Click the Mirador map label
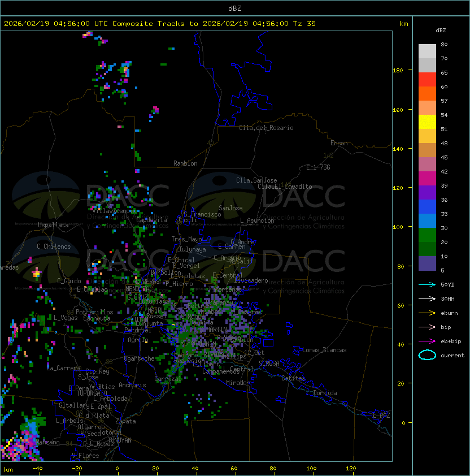This screenshot has width=470, height=476. tap(238, 383)
